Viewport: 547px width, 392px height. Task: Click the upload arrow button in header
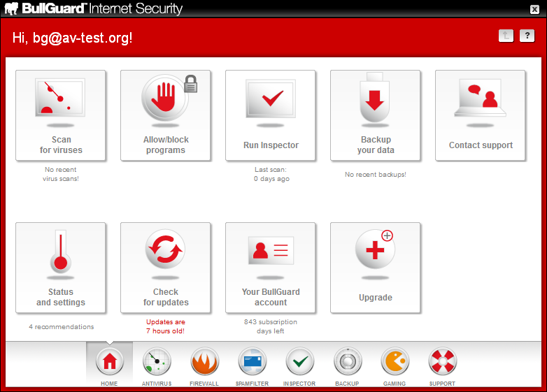click(506, 36)
